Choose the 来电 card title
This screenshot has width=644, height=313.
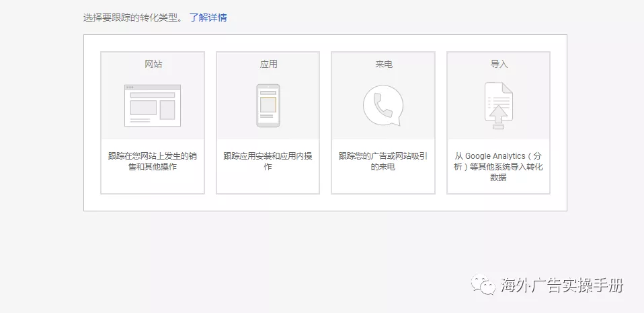coord(383,64)
